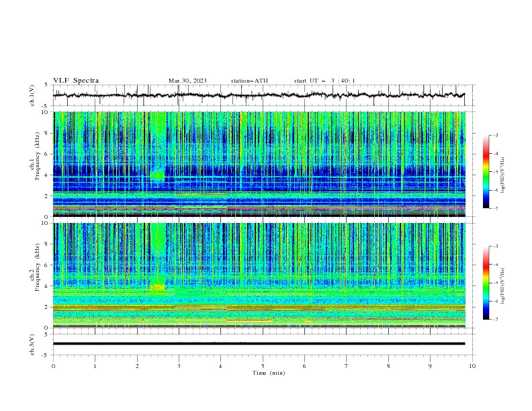Click the 'ch.3(V)' waveform axis label
The image size is (532, 411).
click(32, 345)
